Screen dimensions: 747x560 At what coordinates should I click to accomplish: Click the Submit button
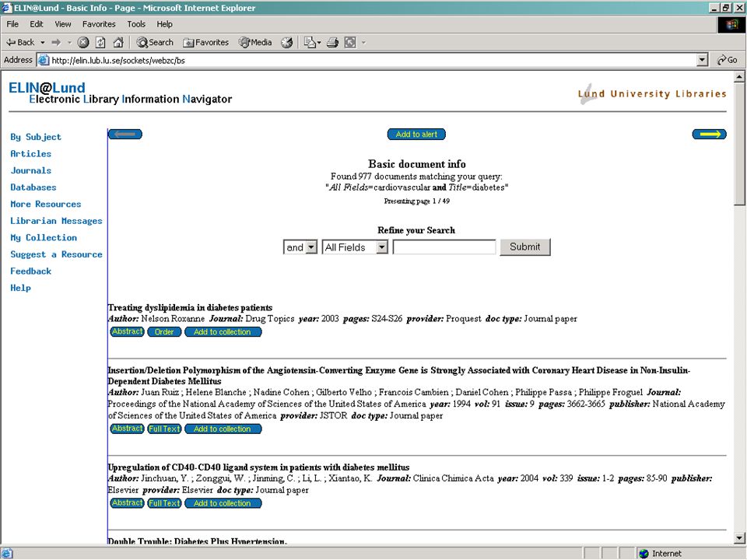pyautogui.click(x=525, y=247)
